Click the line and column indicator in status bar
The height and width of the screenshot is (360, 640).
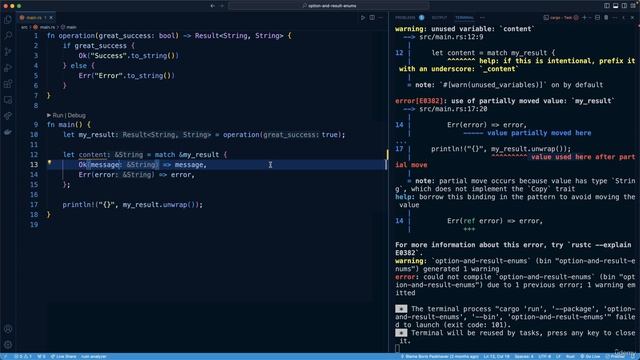pos(496,356)
